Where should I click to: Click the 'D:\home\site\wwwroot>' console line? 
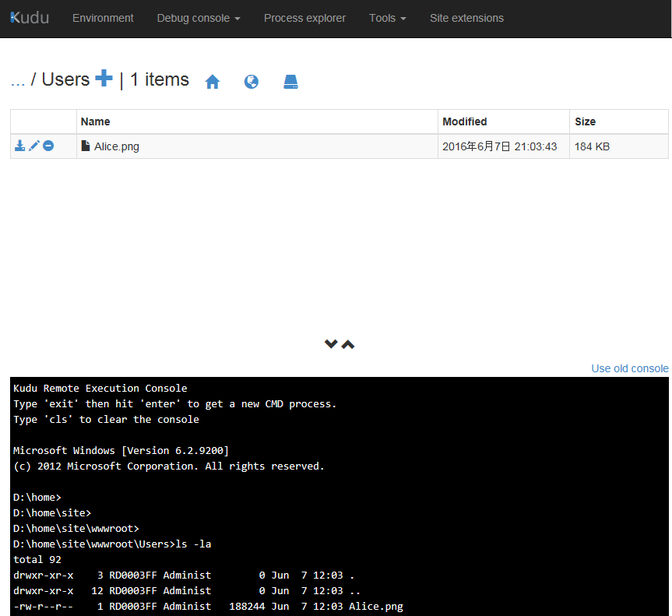pyautogui.click(x=76, y=528)
